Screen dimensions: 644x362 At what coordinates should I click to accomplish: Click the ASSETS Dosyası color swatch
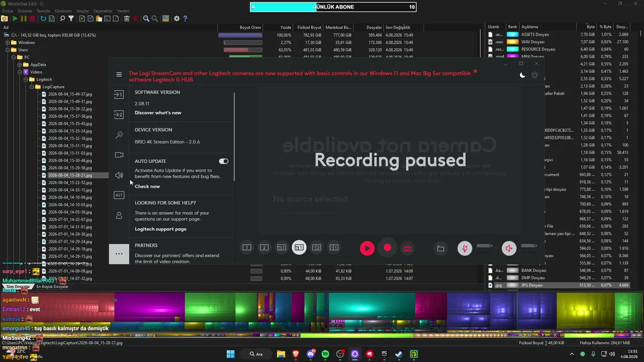[x=513, y=35]
